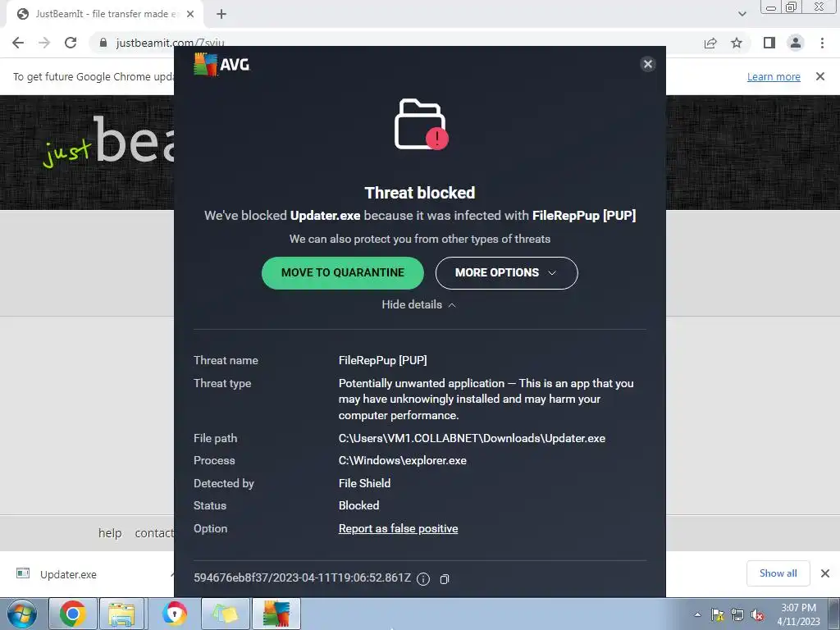
Task: Switch to AVG in the taskbar
Action: pyautogui.click(x=276, y=614)
